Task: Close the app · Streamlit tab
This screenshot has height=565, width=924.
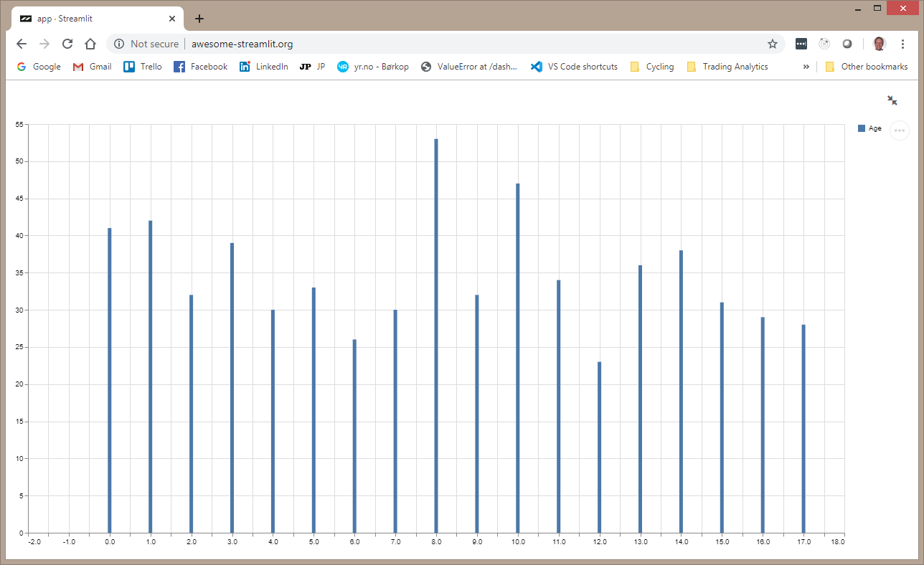Action: [172, 19]
